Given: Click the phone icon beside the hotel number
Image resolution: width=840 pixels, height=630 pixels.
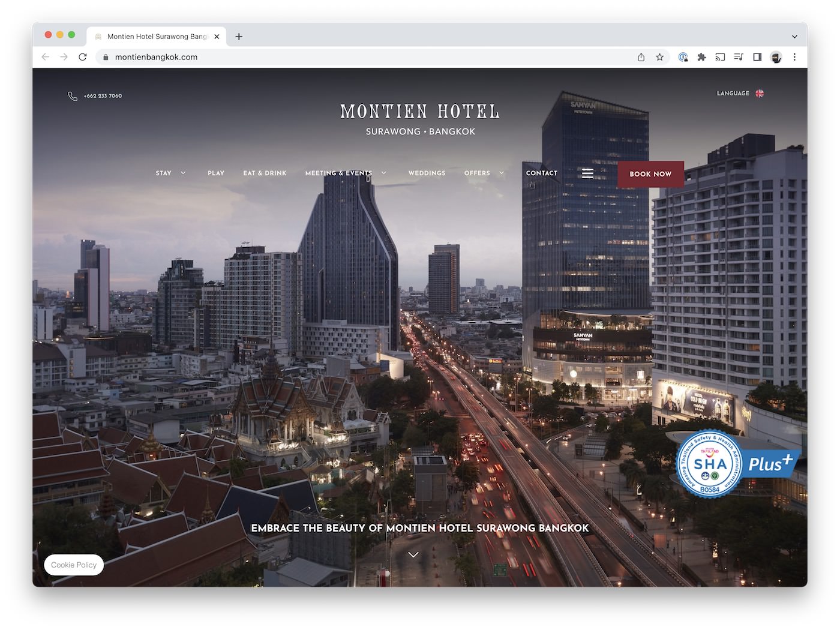Looking at the screenshot, I should (x=73, y=96).
